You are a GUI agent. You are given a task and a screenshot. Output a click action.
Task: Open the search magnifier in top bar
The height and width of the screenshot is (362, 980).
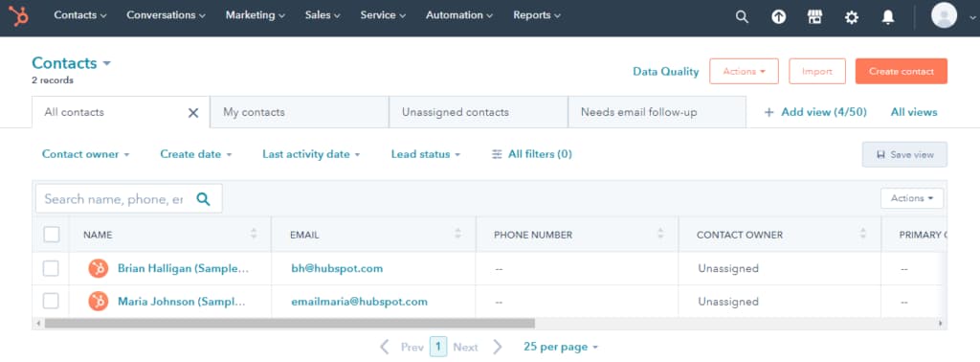[x=742, y=17]
